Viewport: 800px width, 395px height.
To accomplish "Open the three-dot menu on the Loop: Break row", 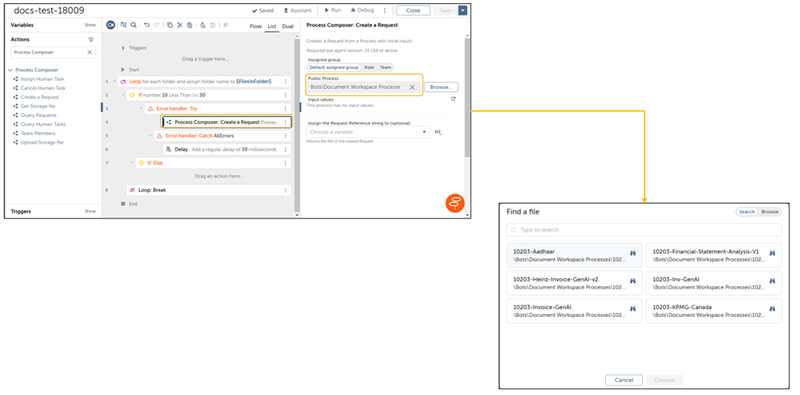I will (x=285, y=190).
